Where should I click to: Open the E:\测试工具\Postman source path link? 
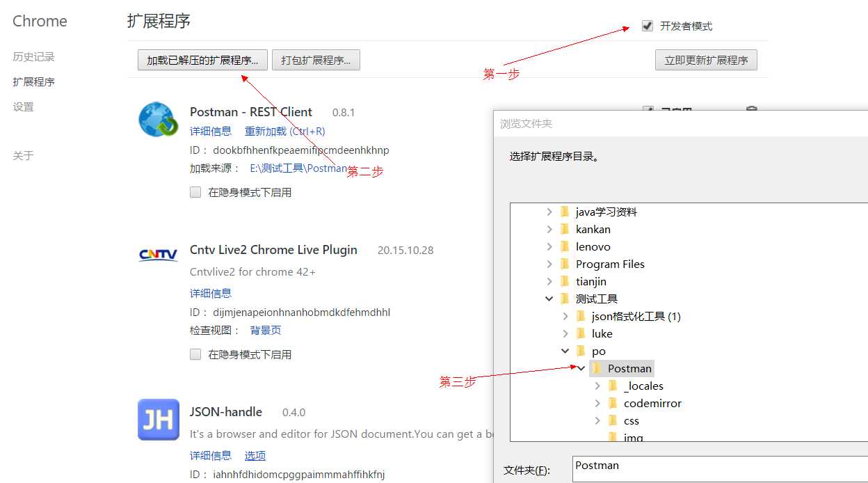pyautogui.click(x=298, y=168)
